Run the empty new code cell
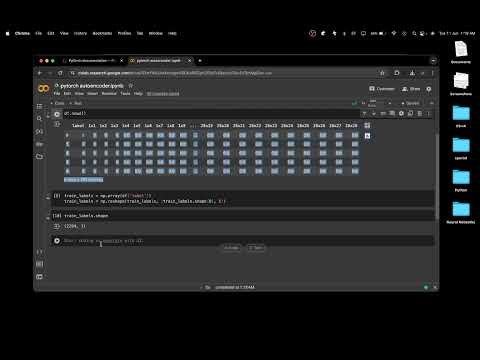This screenshot has height=360, width=480. click(57, 241)
